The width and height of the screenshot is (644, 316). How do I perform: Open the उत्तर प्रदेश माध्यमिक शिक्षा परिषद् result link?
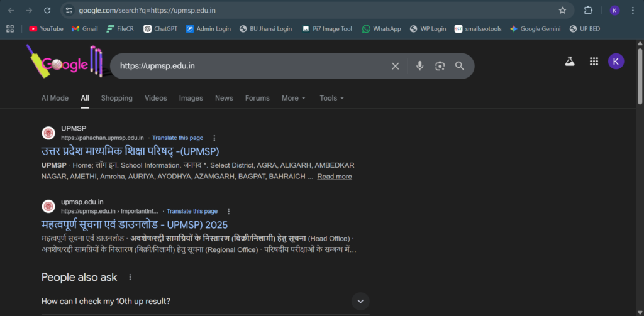(130, 151)
